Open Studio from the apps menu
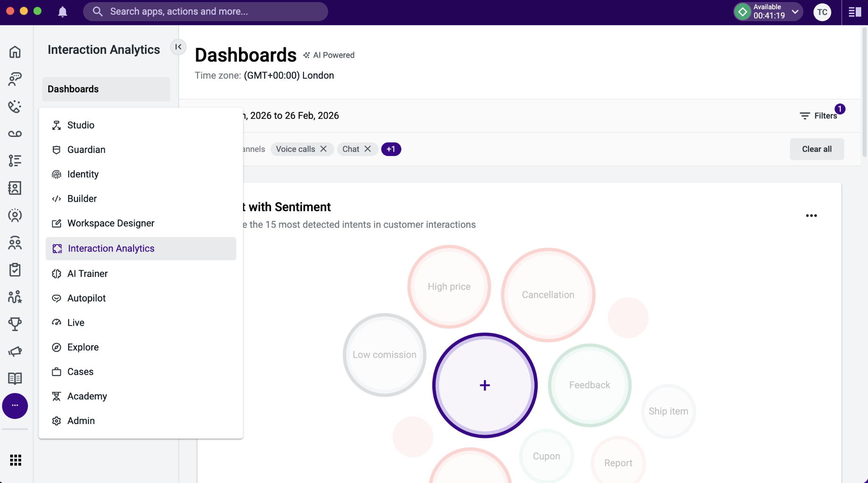Viewport: 868px width, 483px height. [x=141, y=125]
